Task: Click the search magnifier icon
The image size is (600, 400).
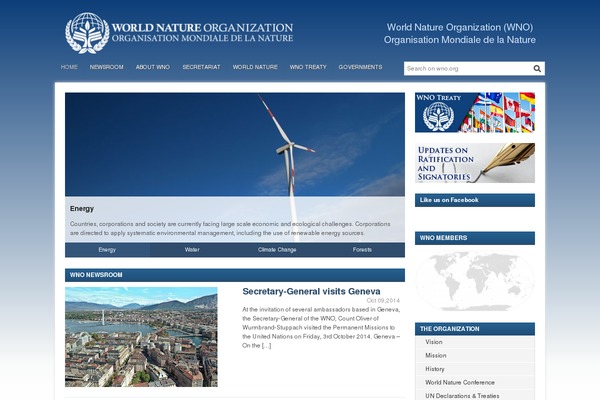Action: 537,69
